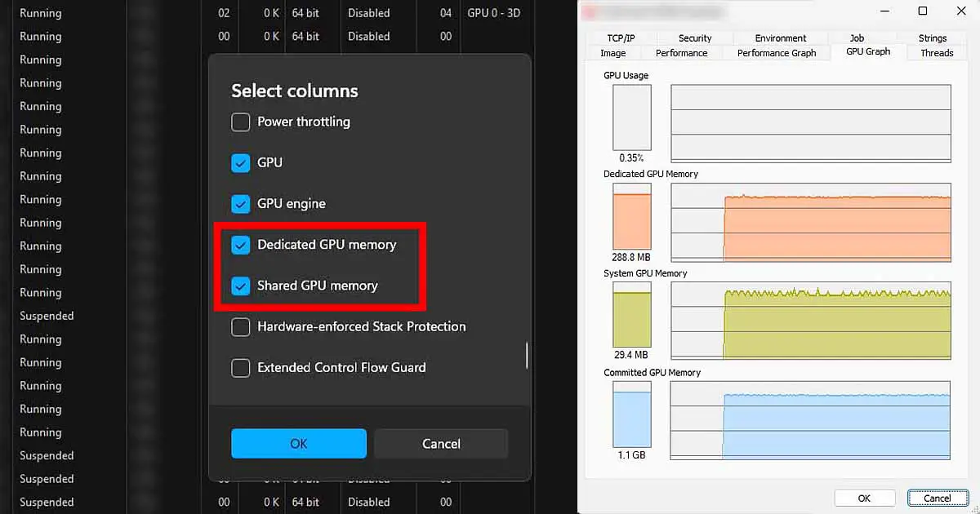This screenshot has height=514, width=980.
Task: Switch to the Image tab
Action: (612, 52)
